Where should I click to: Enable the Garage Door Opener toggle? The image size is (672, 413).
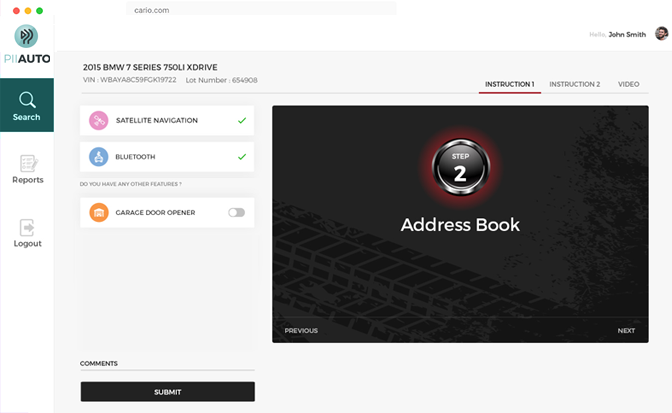tap(236, 212)
